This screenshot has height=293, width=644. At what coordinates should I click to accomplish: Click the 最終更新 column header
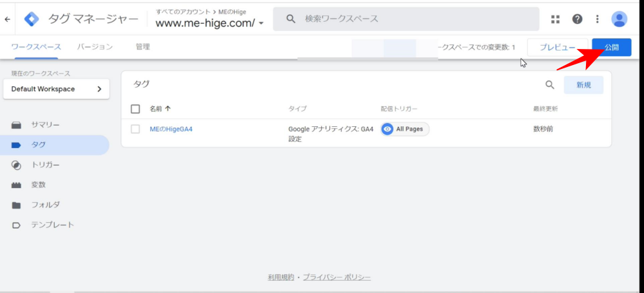[x=545, y=109]
